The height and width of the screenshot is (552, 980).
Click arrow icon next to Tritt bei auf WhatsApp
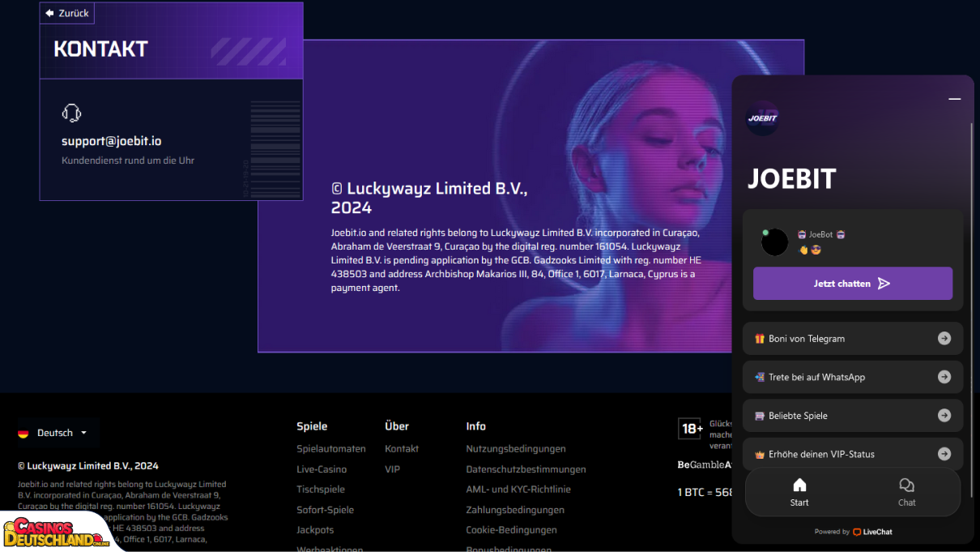(x=944, y=377)
